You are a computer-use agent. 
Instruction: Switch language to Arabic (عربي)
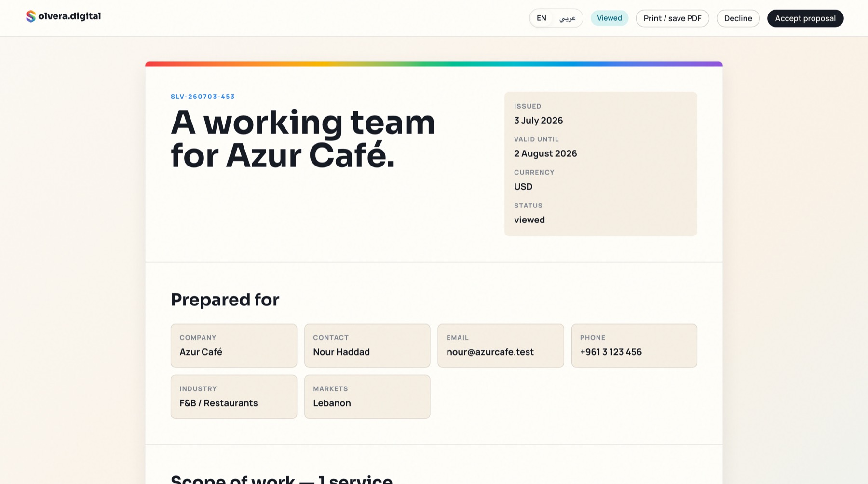[567, 18]
